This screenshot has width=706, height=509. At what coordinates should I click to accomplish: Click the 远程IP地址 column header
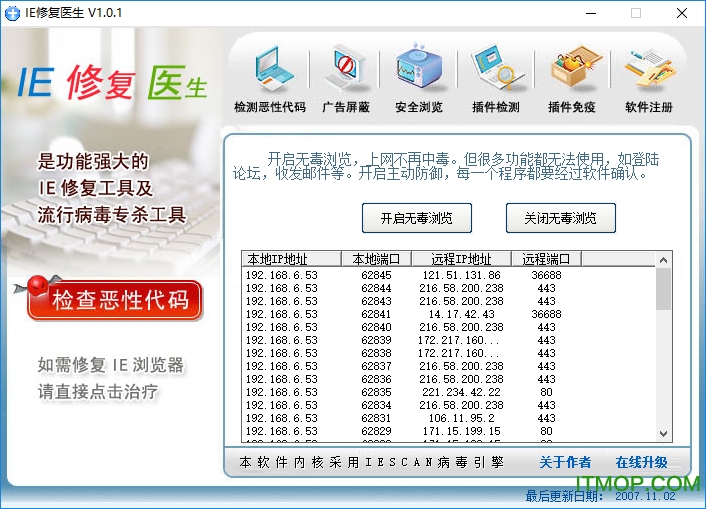(x=460, y=259)
